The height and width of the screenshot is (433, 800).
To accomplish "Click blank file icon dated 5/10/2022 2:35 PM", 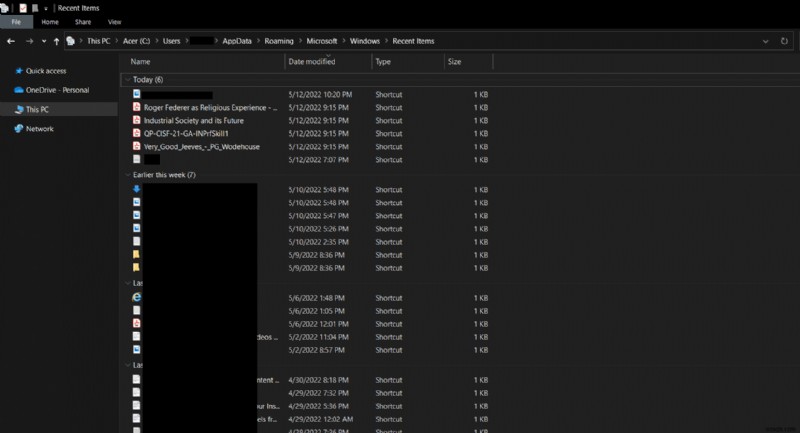I will 136,241.
